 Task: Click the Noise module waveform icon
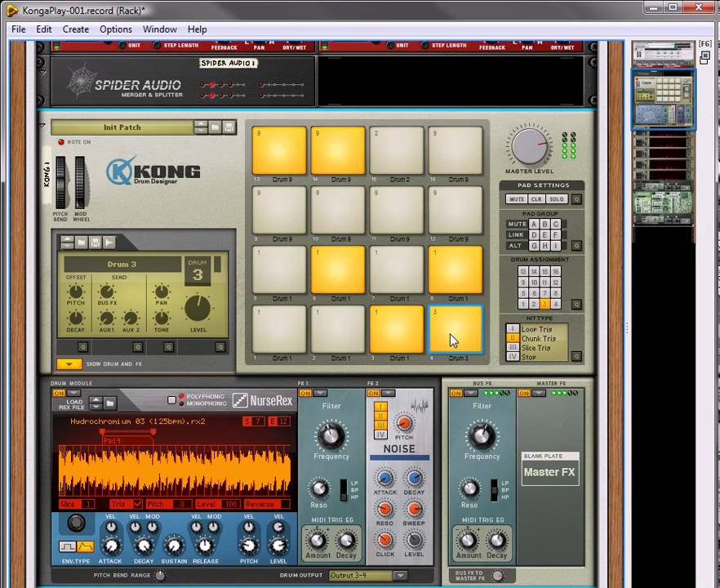click(420, 405)
